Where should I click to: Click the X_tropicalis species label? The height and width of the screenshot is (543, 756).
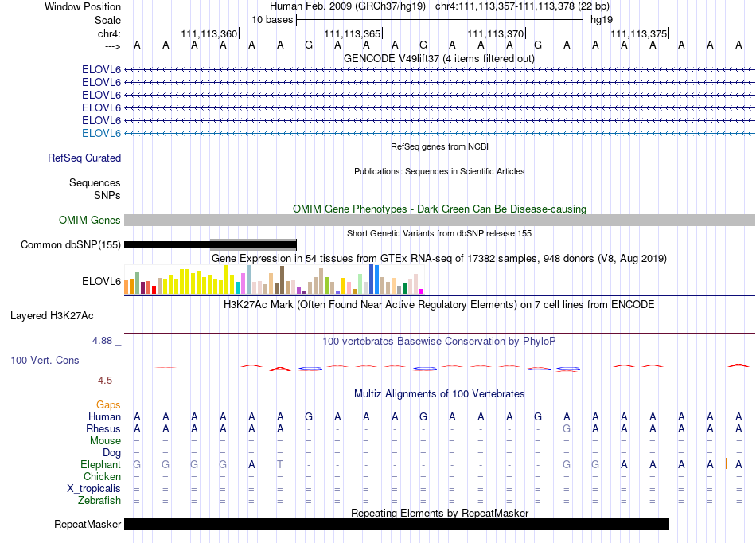point(94,489)
